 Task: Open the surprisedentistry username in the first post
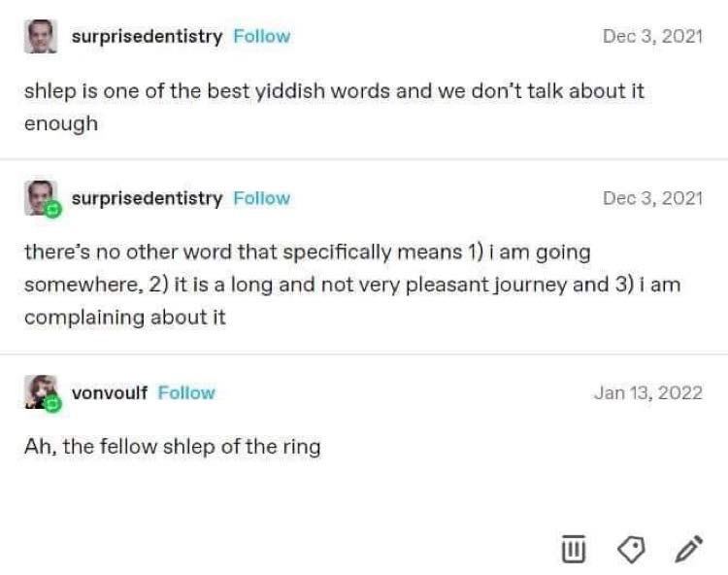click(x=147, y=36)
